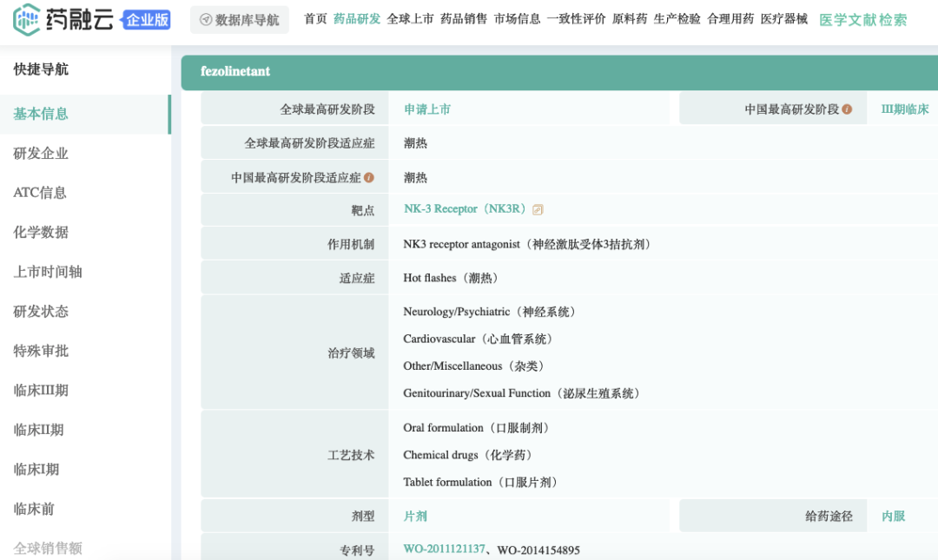
Task: Open the 生产检验 menu item
Action: (x=677, y=19)
